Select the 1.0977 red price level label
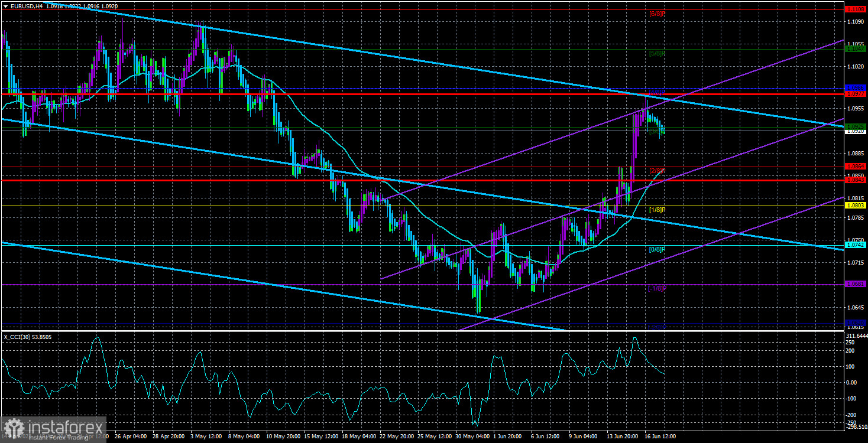Screen dimensions: 868x443 pyautogui.click(x=856, y=94)
